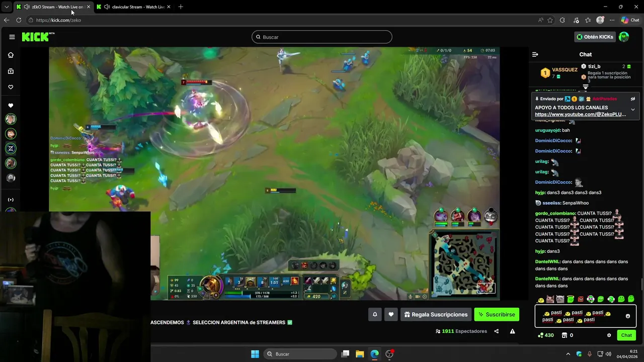Click the Obtén KICKs button

[x=595, y=37]
